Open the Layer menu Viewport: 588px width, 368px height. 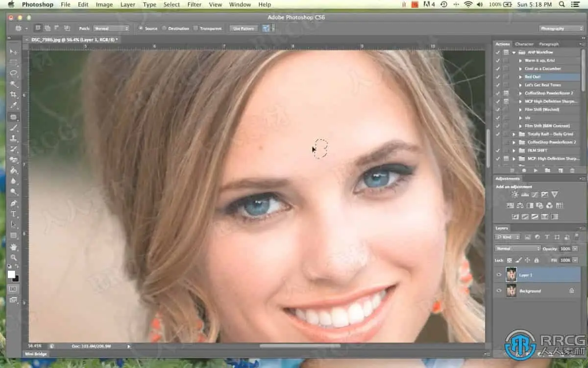coord(128,4)
